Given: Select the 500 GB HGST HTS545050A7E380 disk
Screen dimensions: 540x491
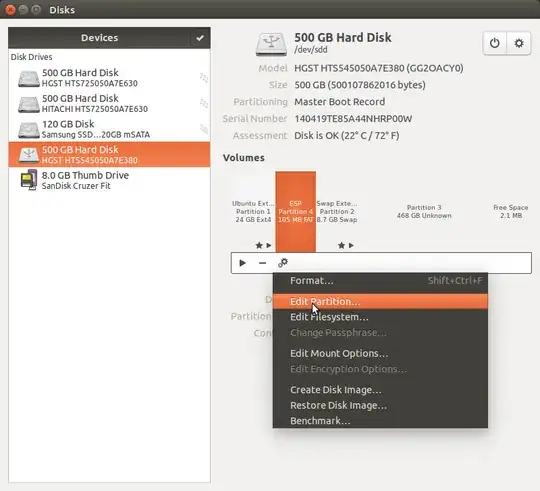Looking at the screenshot, I should (110, 155).
